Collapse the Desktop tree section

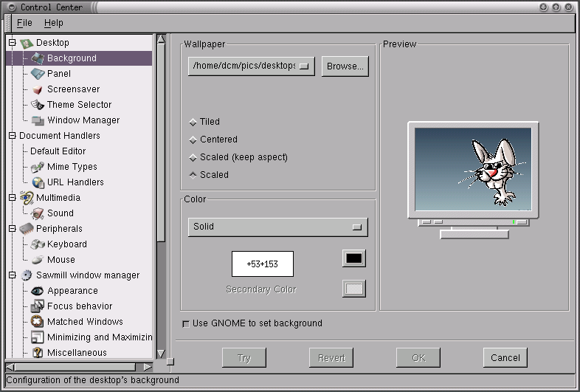(12, 43)
